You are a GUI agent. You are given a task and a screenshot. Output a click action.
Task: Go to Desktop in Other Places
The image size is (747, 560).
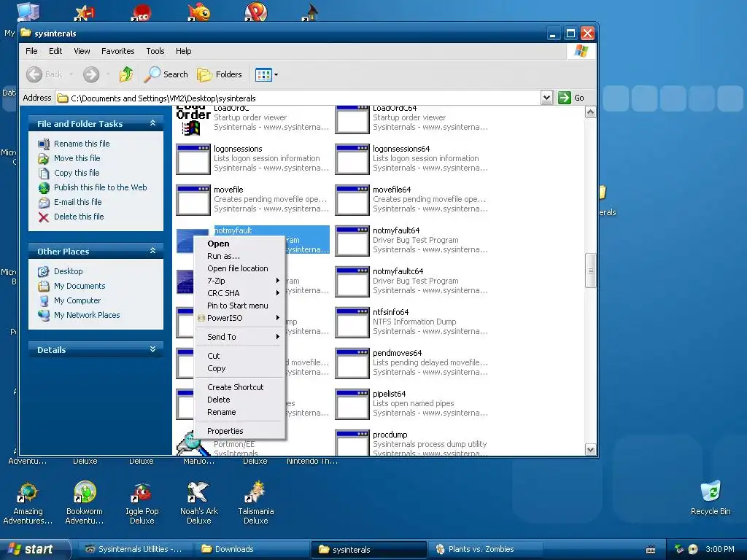(68, 271)
